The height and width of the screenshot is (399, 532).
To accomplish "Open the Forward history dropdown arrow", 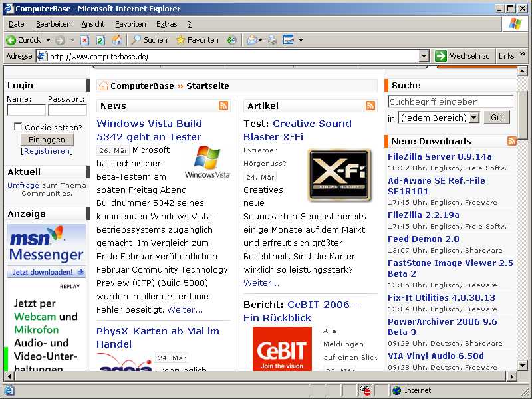I will [x=72, y=41].
